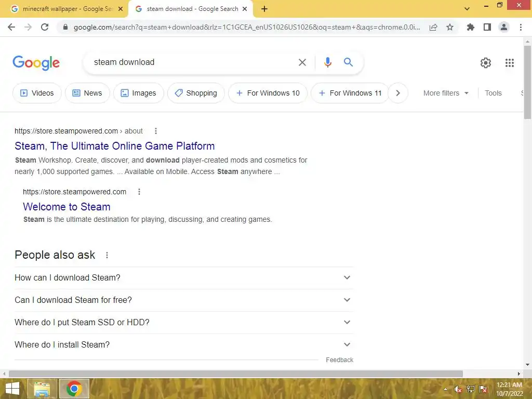Viewport: 532px width, 399px height.
Task: Open the search Tools button
Action: pos(493,93)
